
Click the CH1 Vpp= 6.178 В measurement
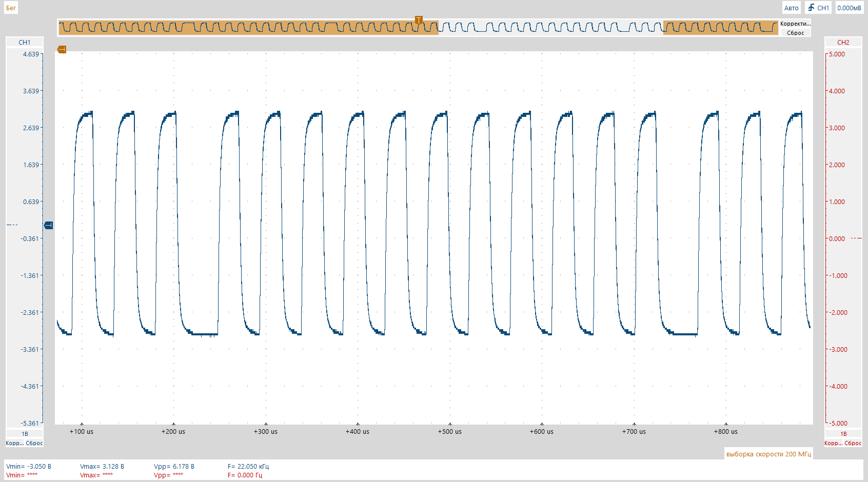pyautogui.click(x=174, y=467)
